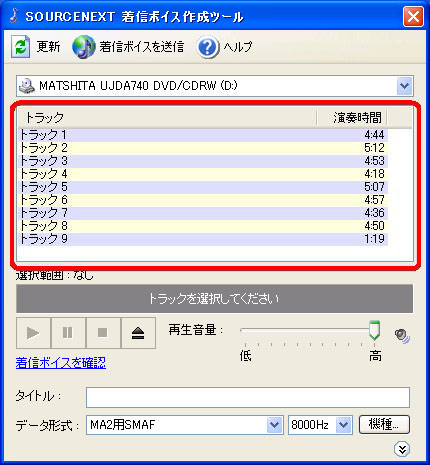430x465 pixels.
Task: Click the green refresh (更新) icon
Action: click(20, 46)
